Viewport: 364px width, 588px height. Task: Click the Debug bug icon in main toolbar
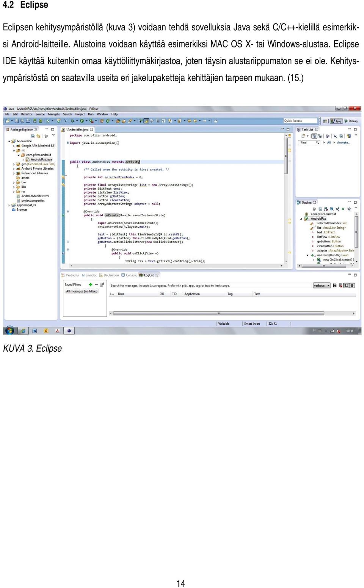pos(72,121)
